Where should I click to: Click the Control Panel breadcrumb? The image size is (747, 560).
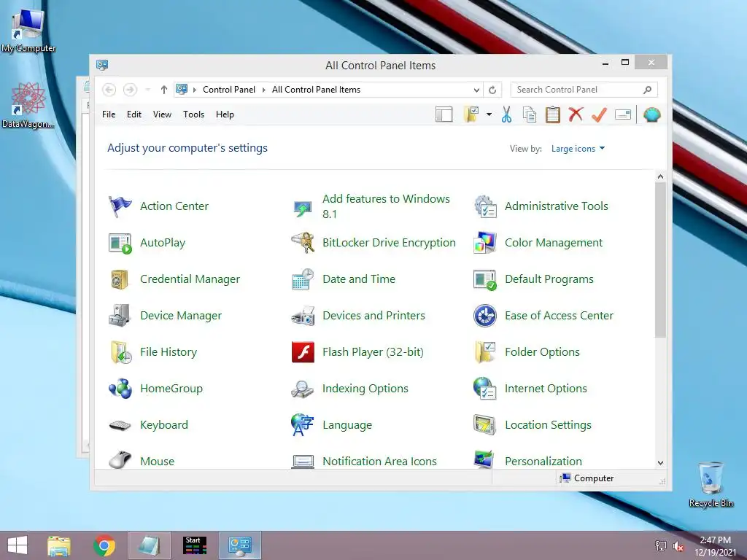pyautogui.click(x=228, y=90)
